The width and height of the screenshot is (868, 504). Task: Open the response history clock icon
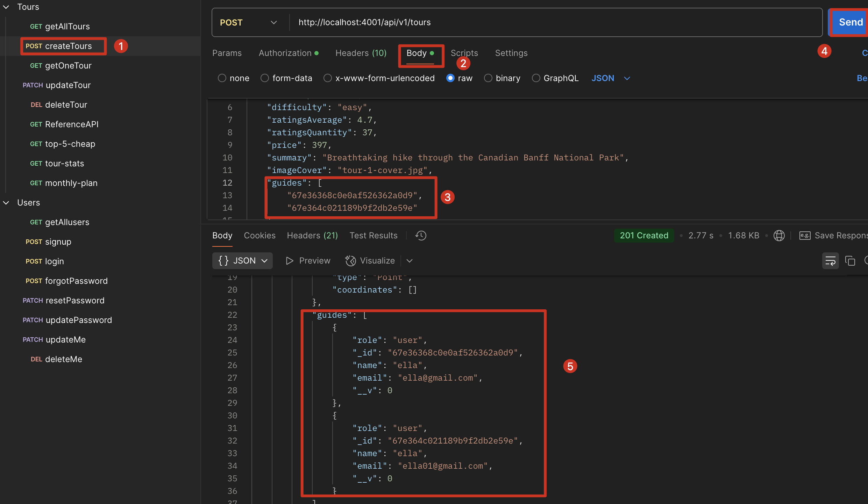click(x=421, y=236)
